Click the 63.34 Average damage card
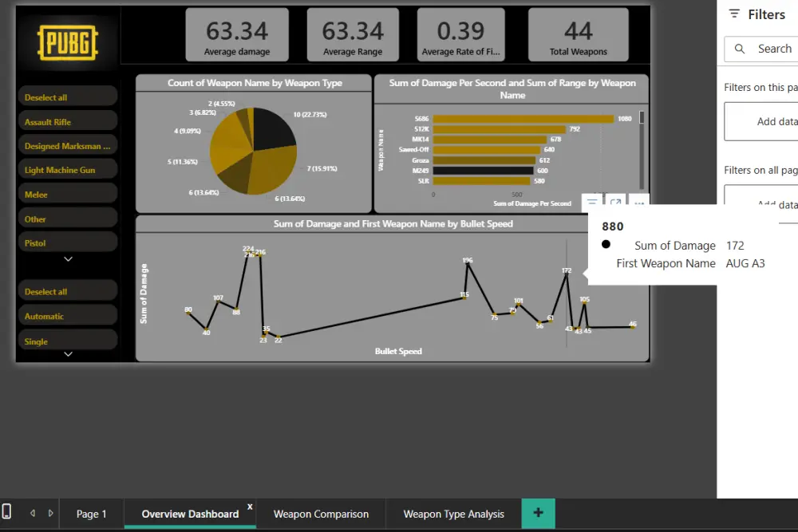The image size is (798, 532). coord(237,34)
